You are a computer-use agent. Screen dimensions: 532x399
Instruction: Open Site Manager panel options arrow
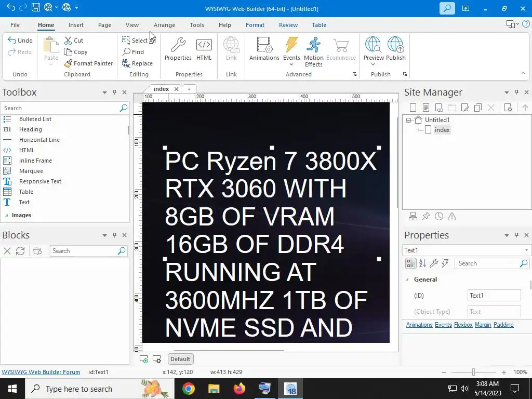(507, 92)
